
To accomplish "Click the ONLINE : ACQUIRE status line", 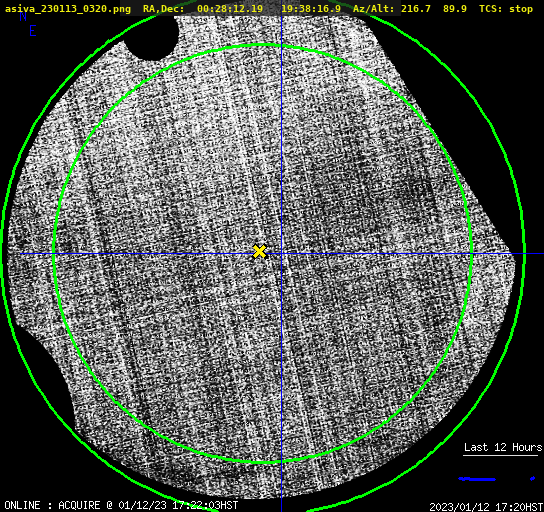I will tap(121, 505).
